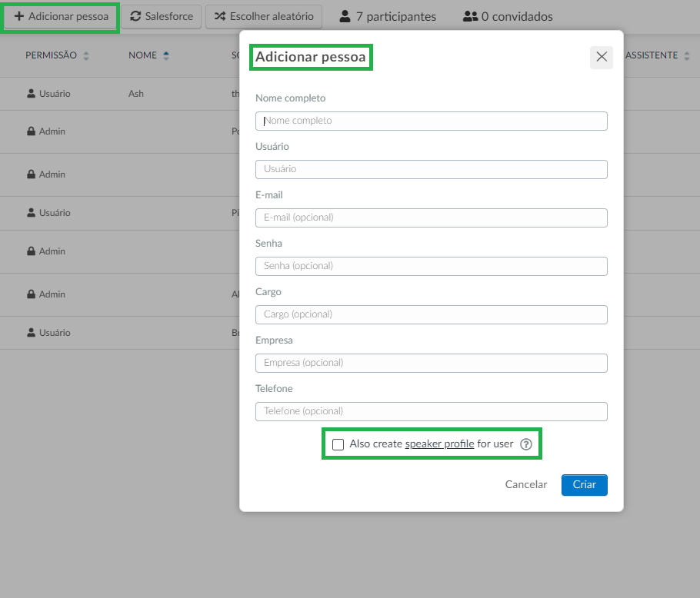Sort by the ASSISTENTE column arrows
This screenshot has width=700, height=598.
point(687,56)
